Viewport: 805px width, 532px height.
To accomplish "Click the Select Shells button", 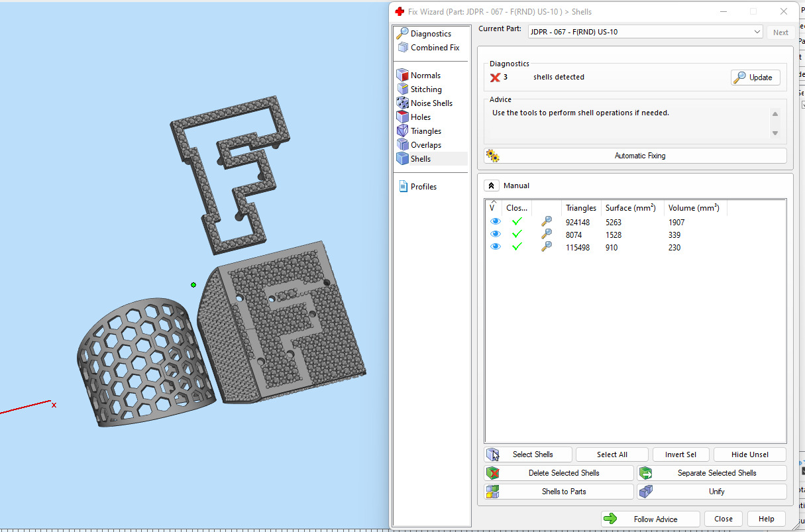I will pos(528,454).
